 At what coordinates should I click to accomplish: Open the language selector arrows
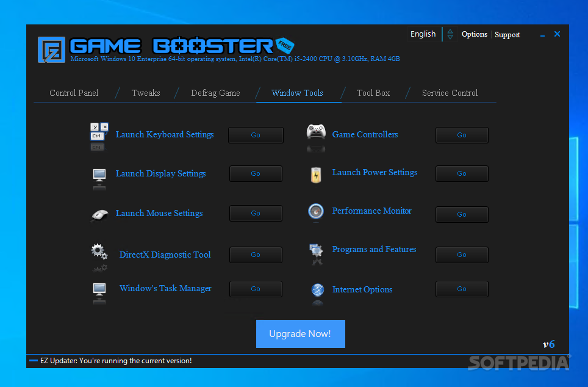(x=450, y=34)
